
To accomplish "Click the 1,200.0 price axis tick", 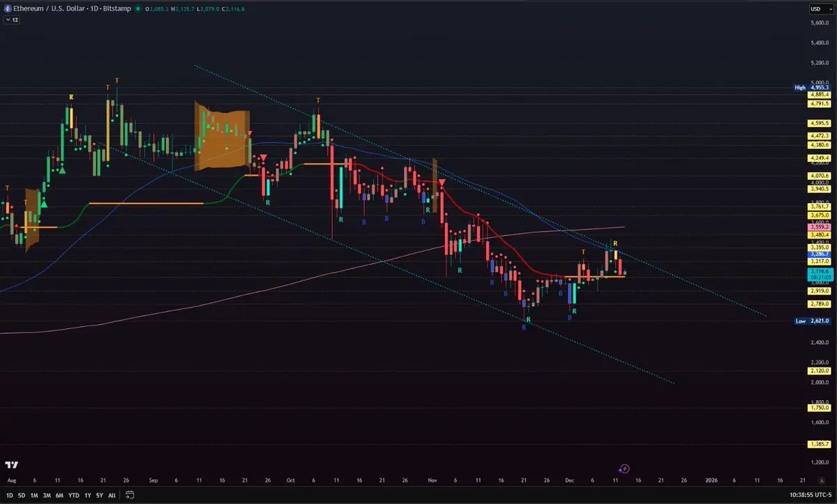I will [x=819, y=462].
